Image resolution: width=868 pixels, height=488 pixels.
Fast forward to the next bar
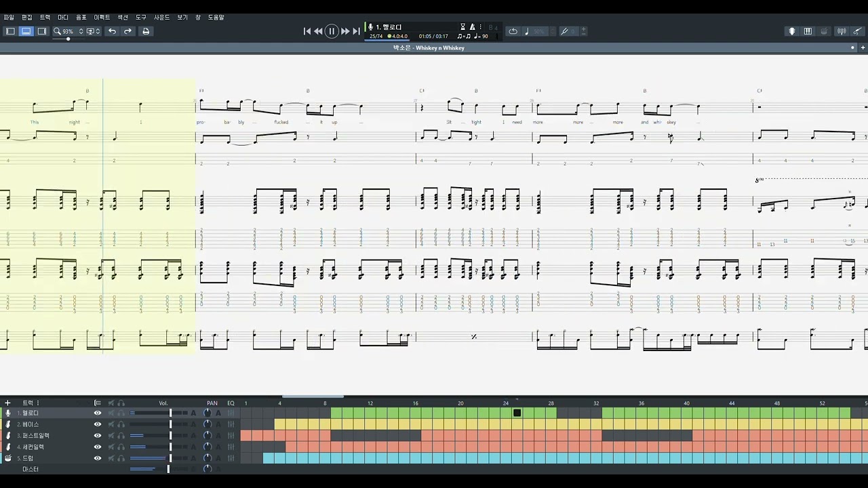click(x=345, y=31)
